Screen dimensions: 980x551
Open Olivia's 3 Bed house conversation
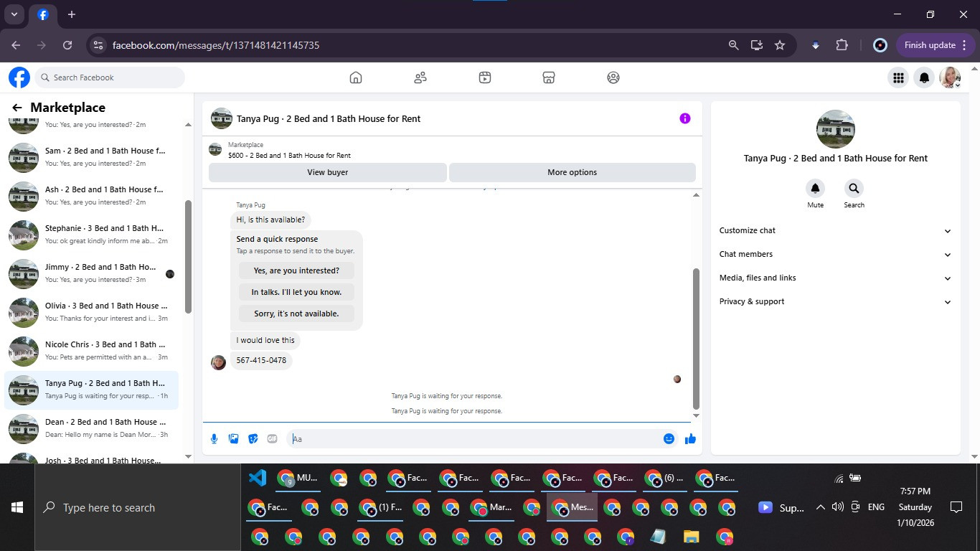tap(91, 312)
